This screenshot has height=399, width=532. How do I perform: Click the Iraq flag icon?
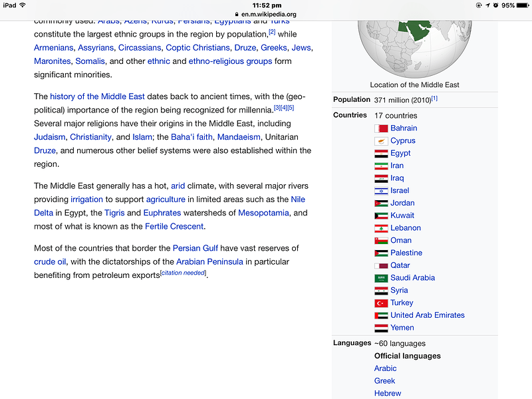(x=381, y=178)
